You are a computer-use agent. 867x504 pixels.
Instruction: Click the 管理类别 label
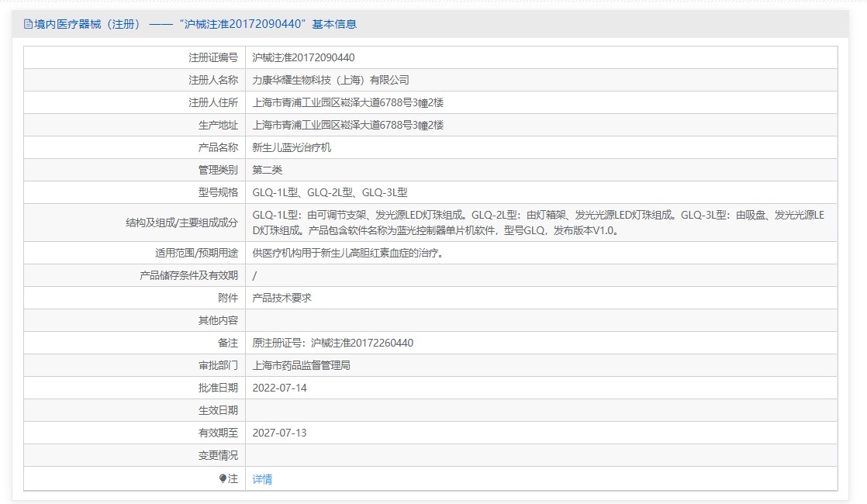(218, 171)
